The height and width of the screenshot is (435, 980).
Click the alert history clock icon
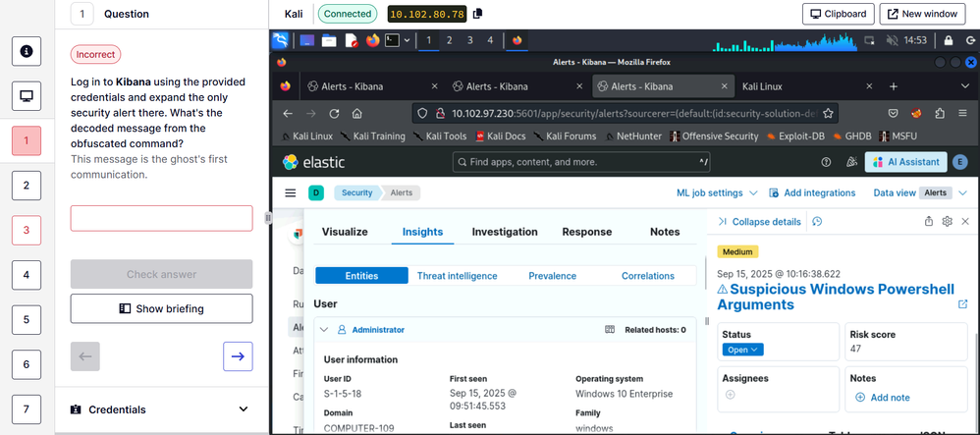(817, 222)
